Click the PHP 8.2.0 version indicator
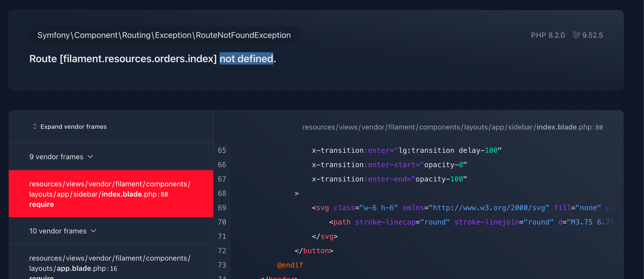644x279 pixels. [x=547, y=35]
